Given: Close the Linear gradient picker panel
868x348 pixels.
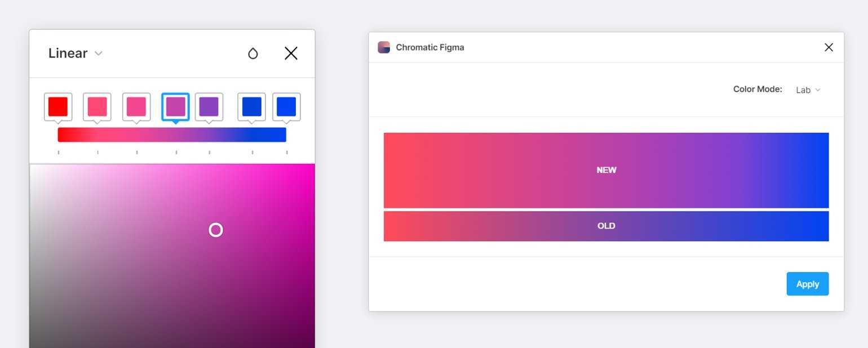Looking at the screenshot, I should (x=291, y=53).
